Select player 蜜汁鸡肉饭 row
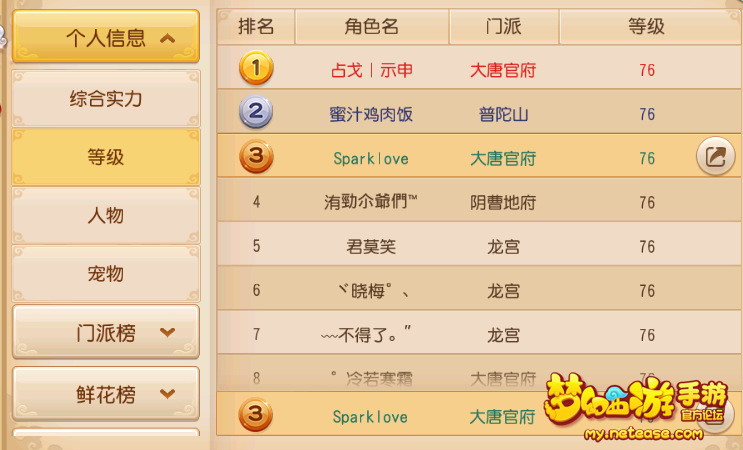Screen dimensions: 743x450 click(479, 112)
